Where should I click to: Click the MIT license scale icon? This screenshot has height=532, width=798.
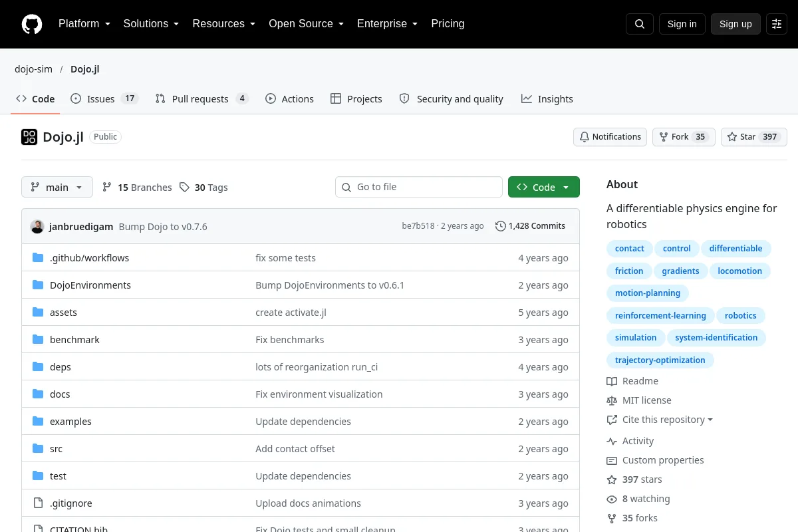coord(612,401)
